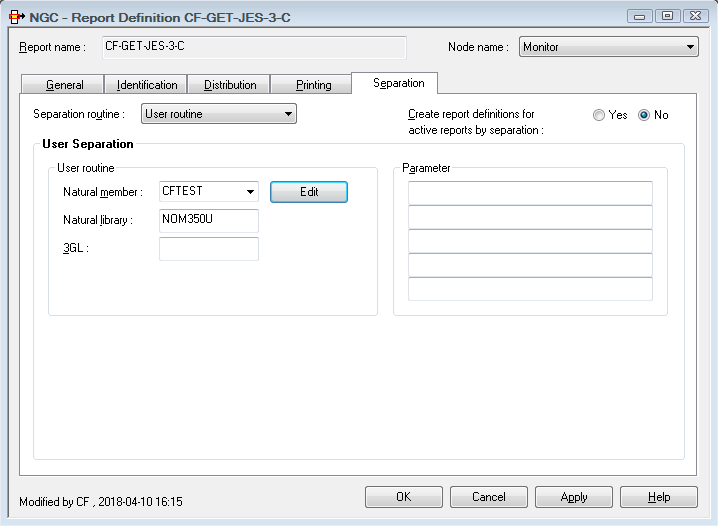Click the Natural library input field
The height and width of the screenshot is (526, 718).
pyautogui.click(x=208, y=220)
